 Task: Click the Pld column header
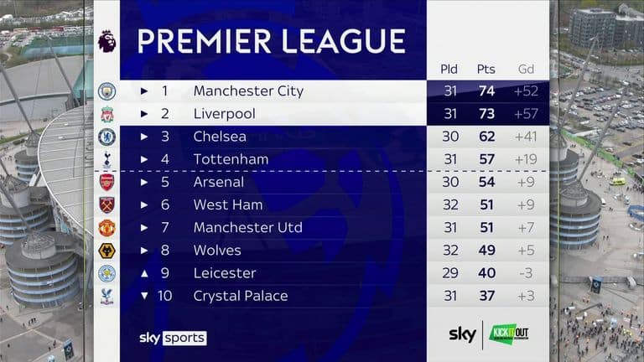pyautogui.click(x=449, y=69)
